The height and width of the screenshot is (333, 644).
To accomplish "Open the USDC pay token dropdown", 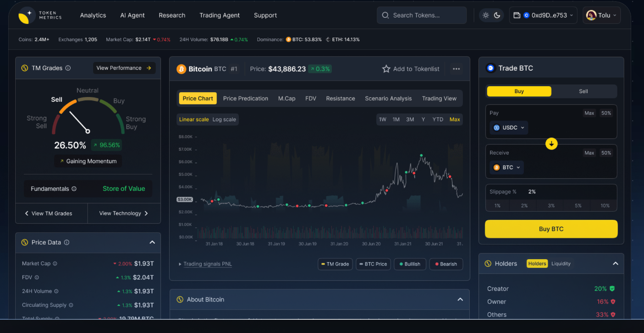I will click(x=509, y=128).
